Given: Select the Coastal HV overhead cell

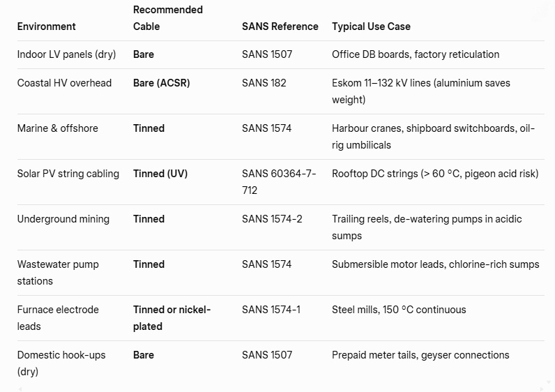Looking at the screenshot, I should pyautogui.click(x=64, y=83).
